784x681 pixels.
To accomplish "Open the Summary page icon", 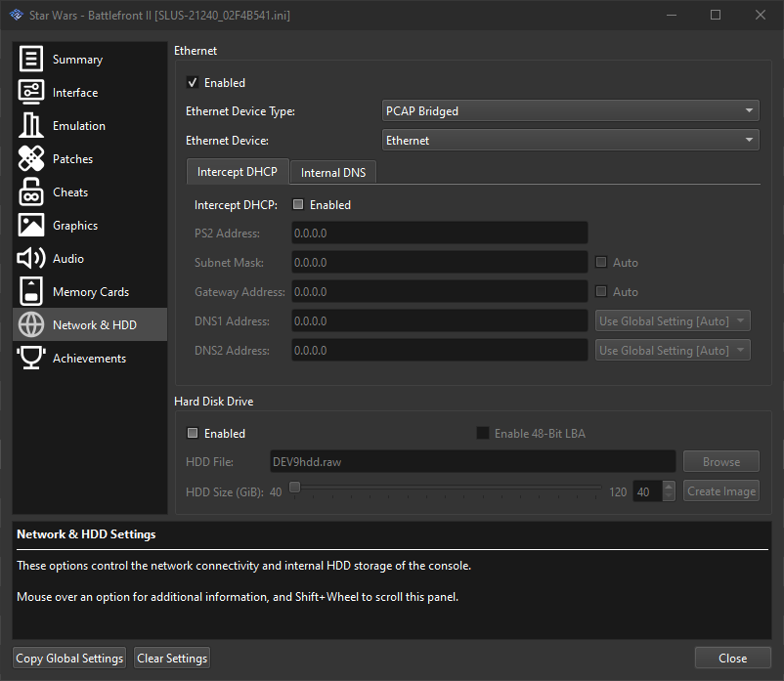I will [x=31, y=59].
